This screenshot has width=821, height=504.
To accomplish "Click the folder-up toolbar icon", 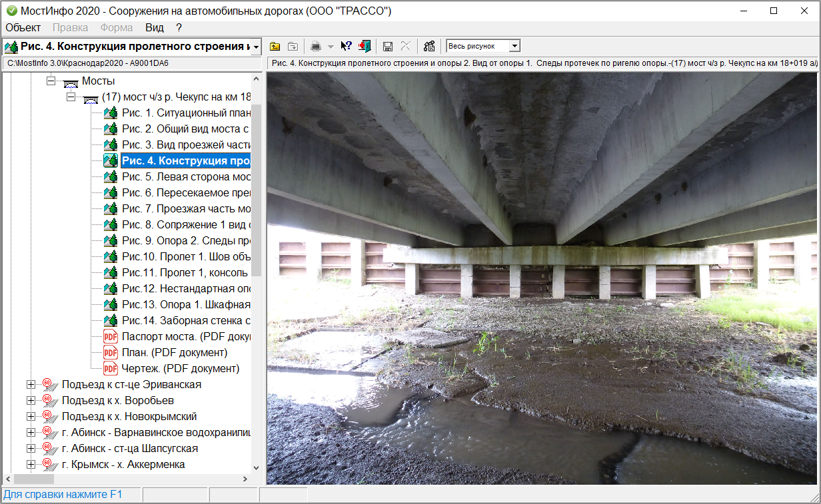I will click(x=275, y=46).
